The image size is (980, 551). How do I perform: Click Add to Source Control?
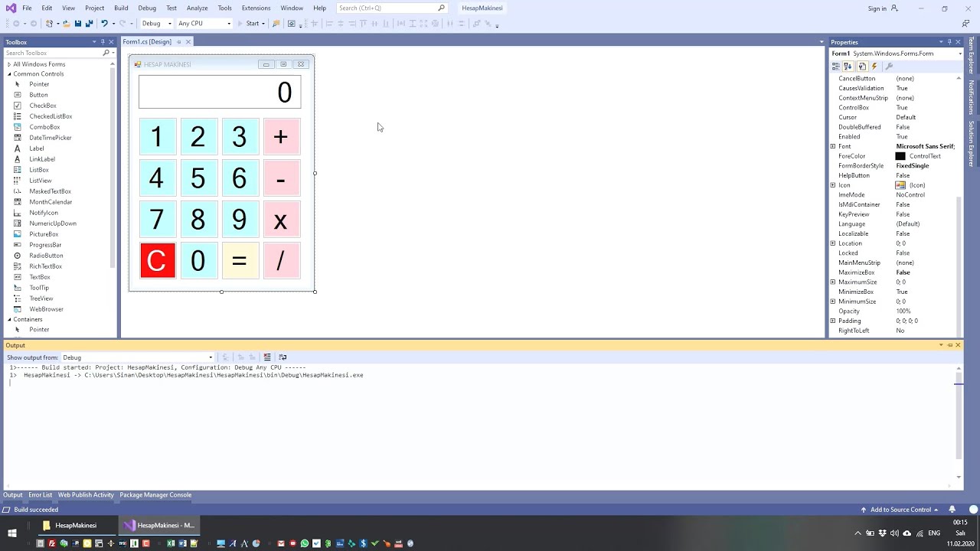pyautogui.click(x=900, y=510)
